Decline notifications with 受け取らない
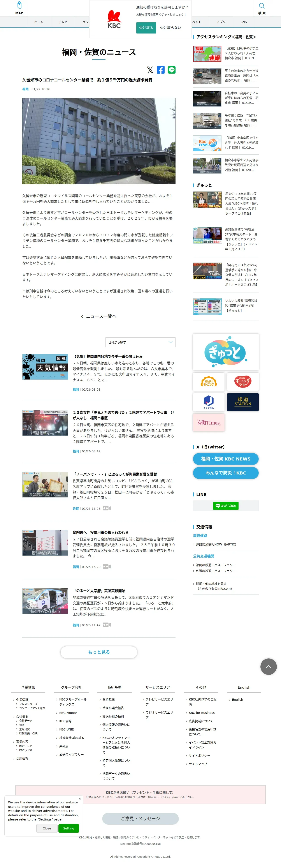Screen dimensions: 281x868 pyautogui.click(x=170, y=28)
